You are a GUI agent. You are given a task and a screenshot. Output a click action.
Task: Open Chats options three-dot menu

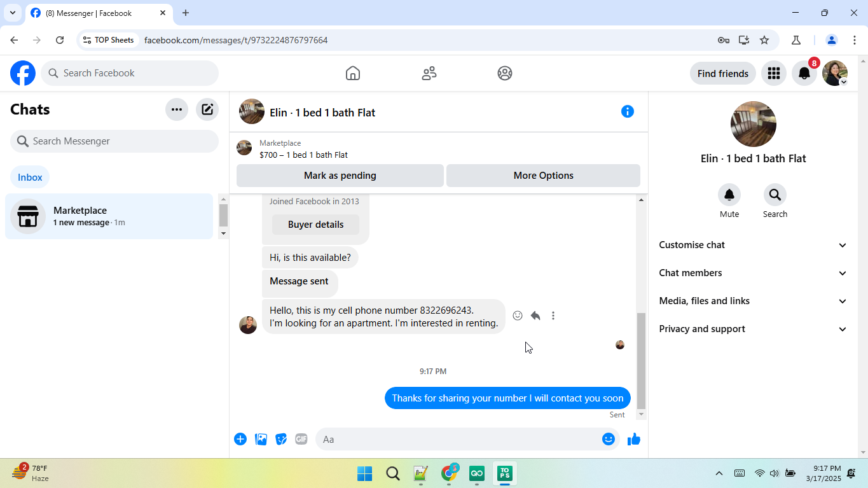click(x=177, y=109)
